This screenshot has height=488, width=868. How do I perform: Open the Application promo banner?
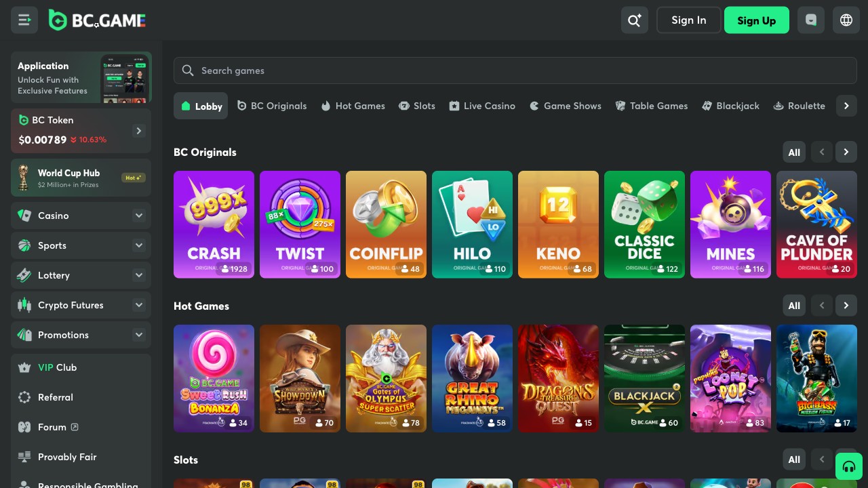point(81,77)
